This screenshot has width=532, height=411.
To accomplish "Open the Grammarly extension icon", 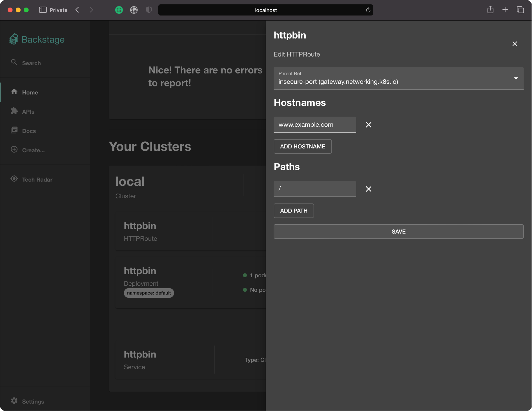I will click(x=119, y=10).
